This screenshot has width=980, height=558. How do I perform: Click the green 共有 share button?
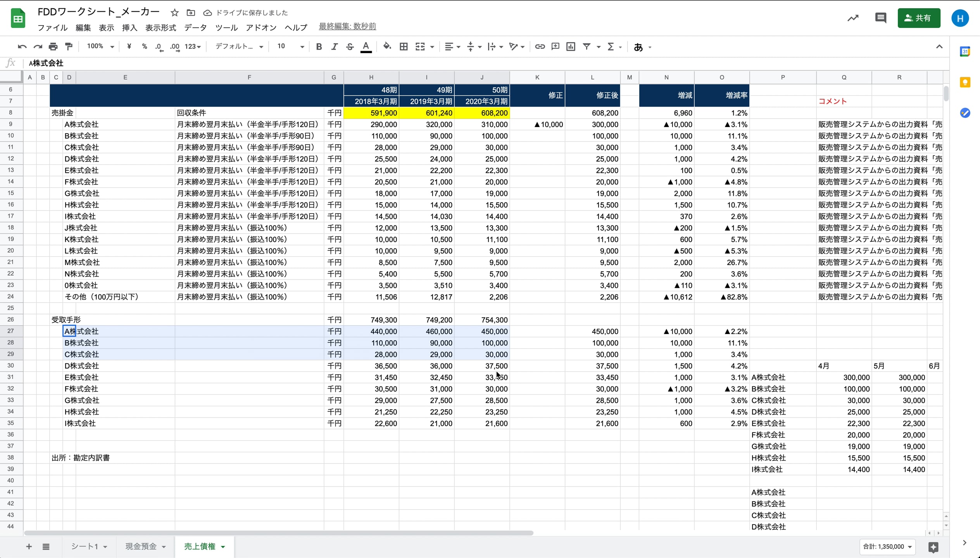point(918,18)
